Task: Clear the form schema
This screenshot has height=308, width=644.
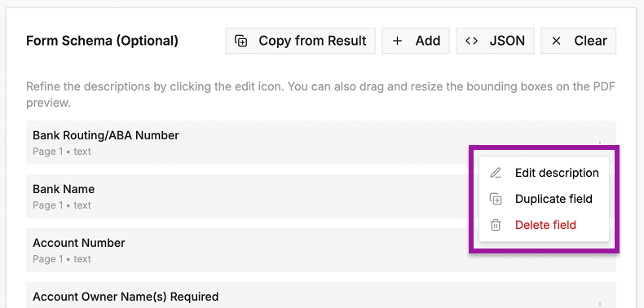Action: [x=578, y=41]
